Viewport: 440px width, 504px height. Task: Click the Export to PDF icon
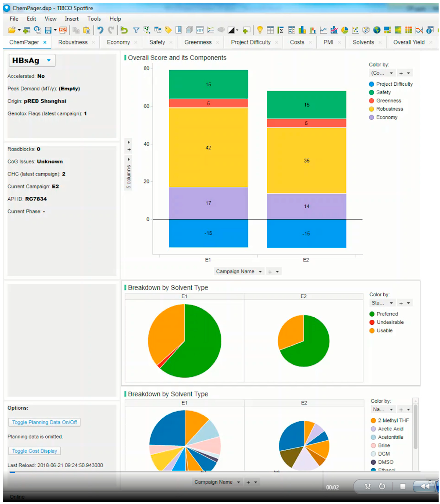tap(63, 30)
